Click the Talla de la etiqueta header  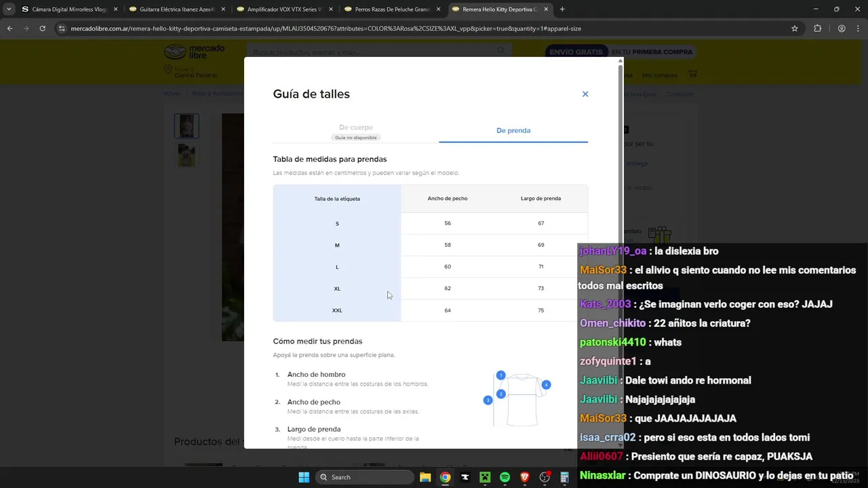tap(337, 199)
